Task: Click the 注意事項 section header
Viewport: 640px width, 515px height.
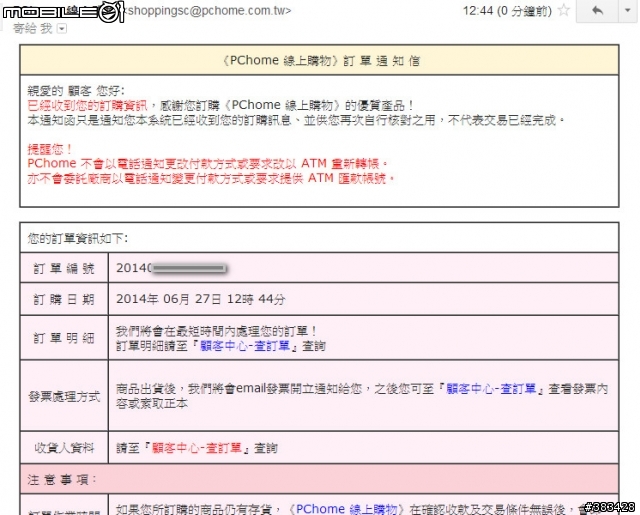Action: click(x=319, y=479)
